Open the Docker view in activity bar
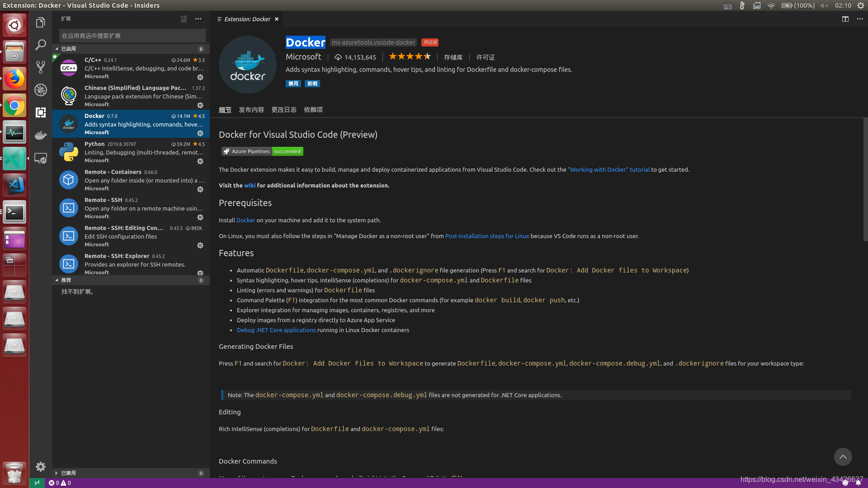 41,135
